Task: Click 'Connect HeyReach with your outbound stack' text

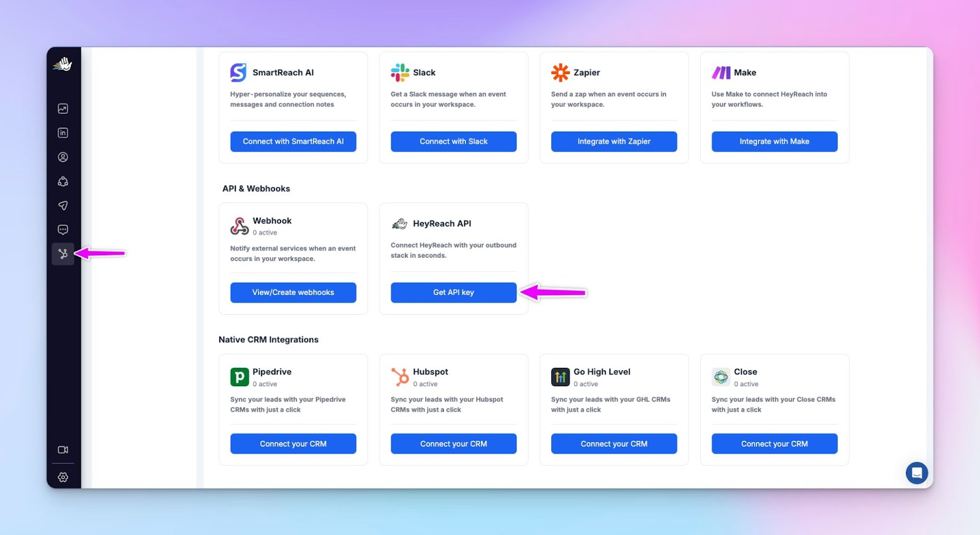Action: (454, 250)
